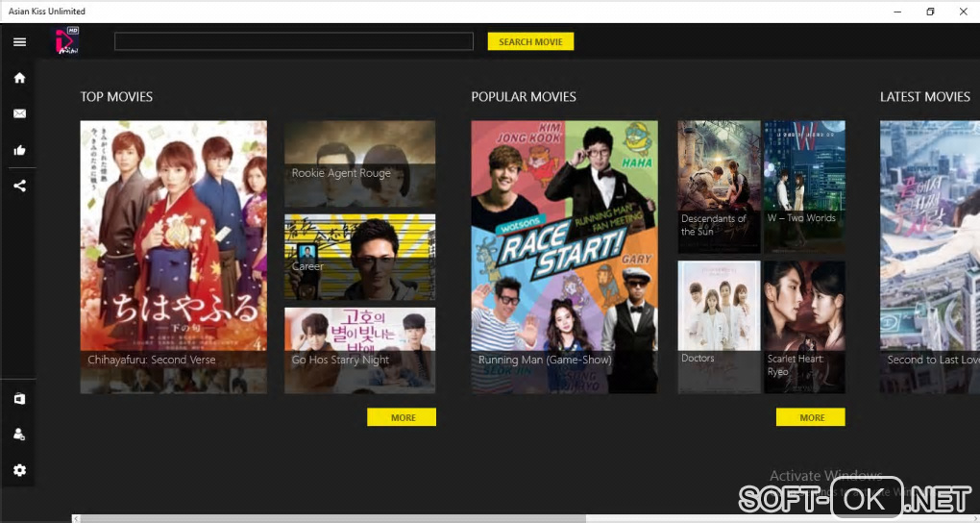Open Running Man (Game-Show) poster
Image resolution: width=980 pixels, height=523 pixels.
click(x=564, y=257)
